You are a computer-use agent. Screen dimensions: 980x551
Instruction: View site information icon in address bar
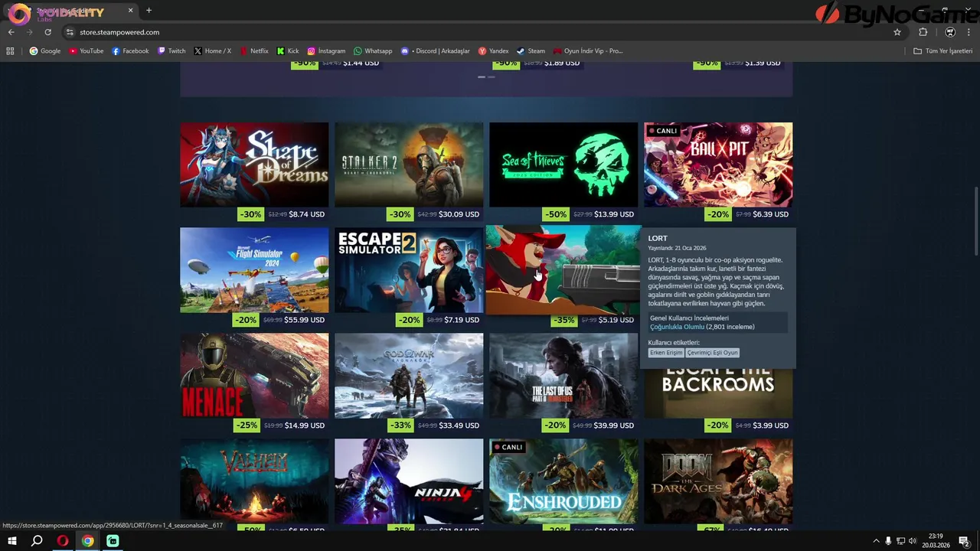point(70,32)
